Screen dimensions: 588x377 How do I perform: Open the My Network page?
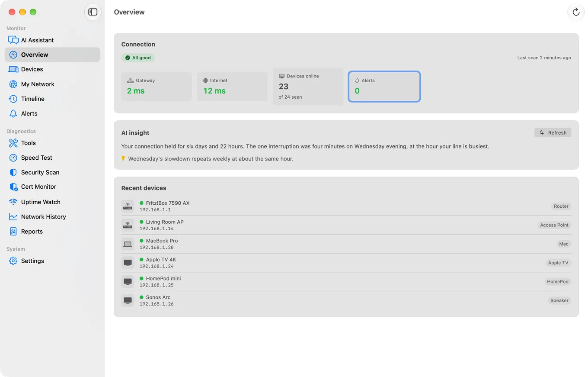click(x=52, y=84)
